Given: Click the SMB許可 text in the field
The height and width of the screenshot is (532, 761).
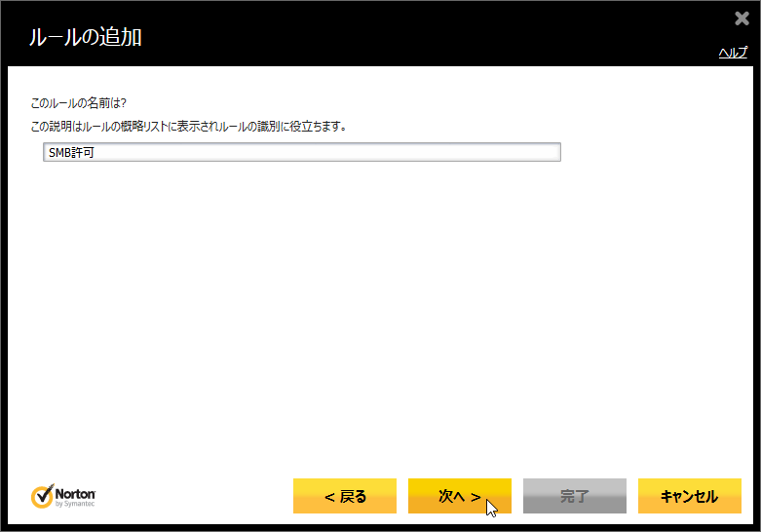Looking at the screenshot, I should [x=68, y=153].
